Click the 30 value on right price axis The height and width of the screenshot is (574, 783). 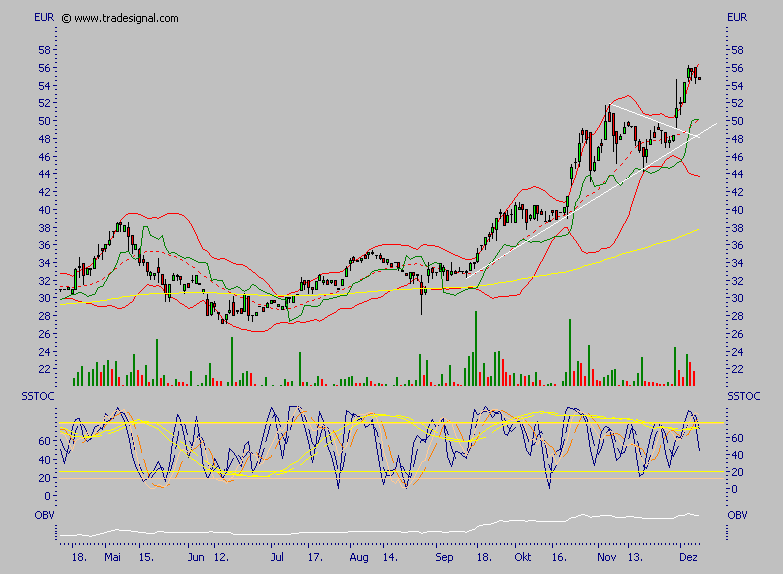coord(737,298)
